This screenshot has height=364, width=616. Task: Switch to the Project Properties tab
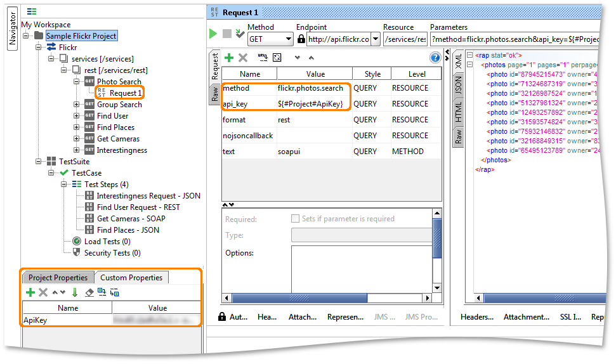58,278
